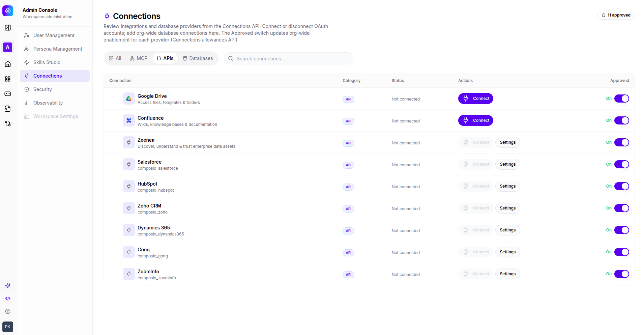Screen dimensions: 644x335
Task: Toggle Approved switch for Google Drive
Action: tap(622, 99)
